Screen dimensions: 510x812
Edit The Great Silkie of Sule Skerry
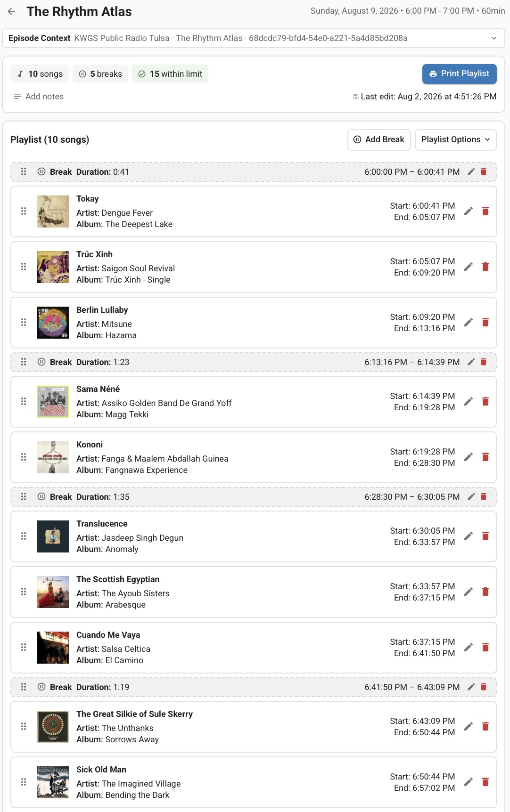tap(468, 726)
